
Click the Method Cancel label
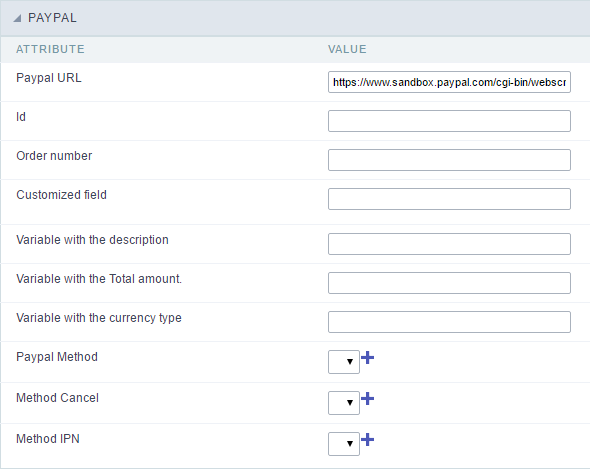pos(57,397)
